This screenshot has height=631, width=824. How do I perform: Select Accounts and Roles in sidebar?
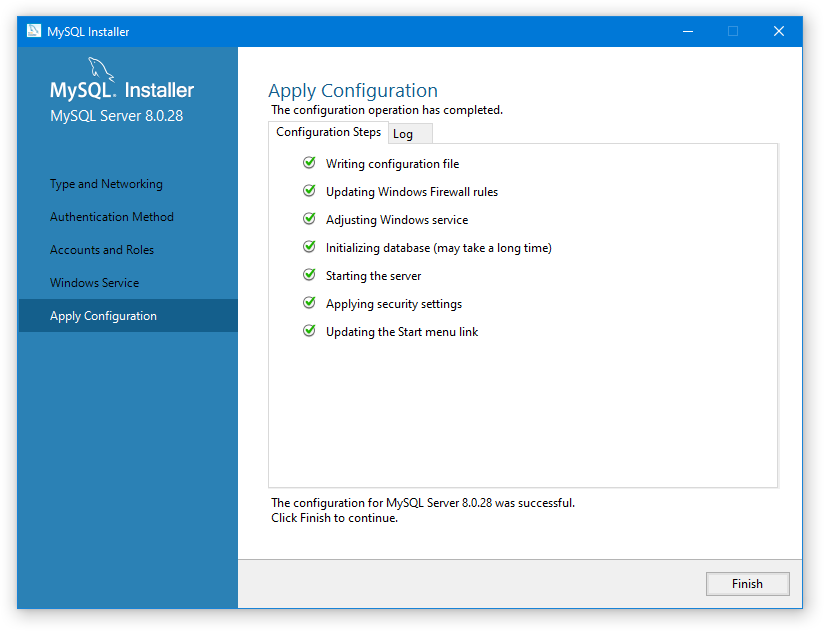pyautogui.click(x=102, y=250)
